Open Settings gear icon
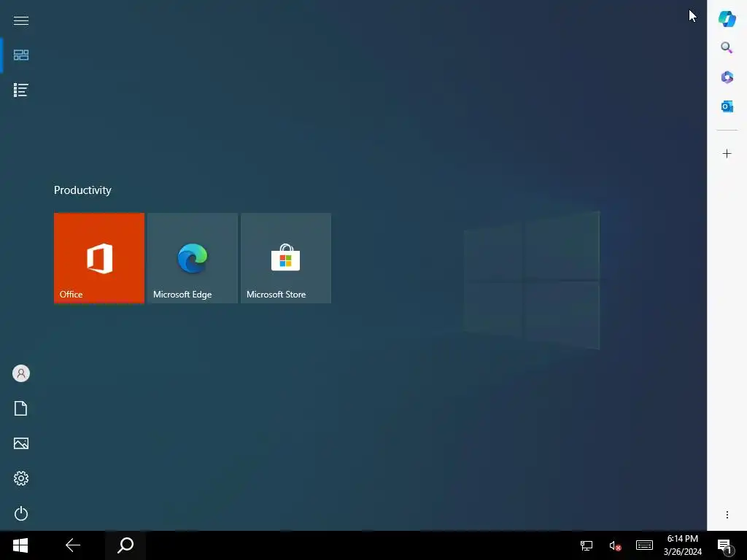The height and width of the screenshot is (560, 747). pyautogui.click(x=21, y=478)
